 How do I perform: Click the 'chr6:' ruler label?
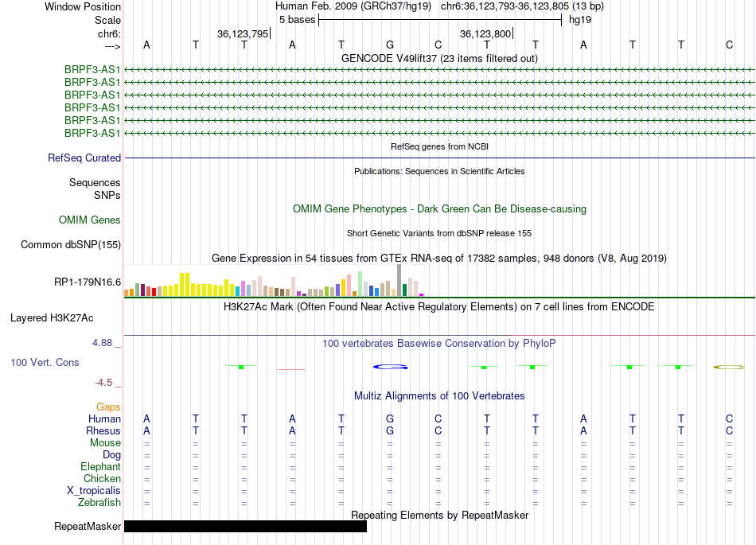tap(109, 33)
